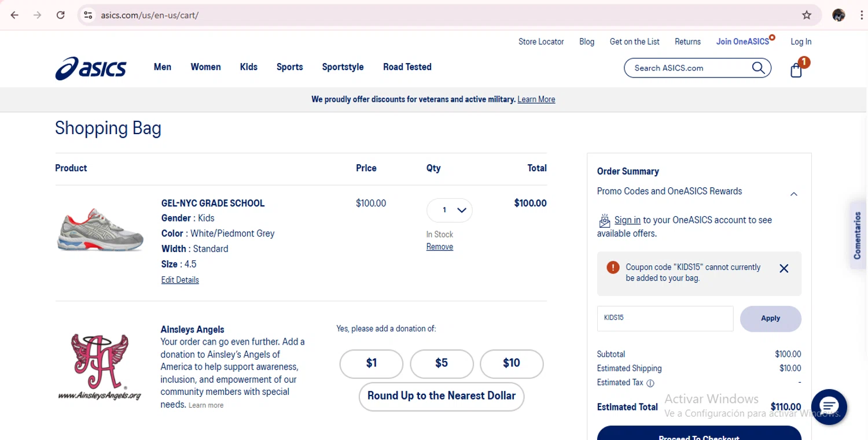Collapse the Promo Codes and OneASICS Rewards section
Viewport: 868px width, 440px height.
pos(794,194)
